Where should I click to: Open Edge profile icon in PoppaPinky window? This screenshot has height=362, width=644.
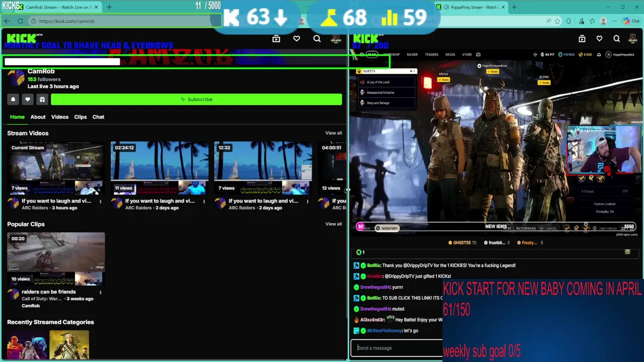603,21
